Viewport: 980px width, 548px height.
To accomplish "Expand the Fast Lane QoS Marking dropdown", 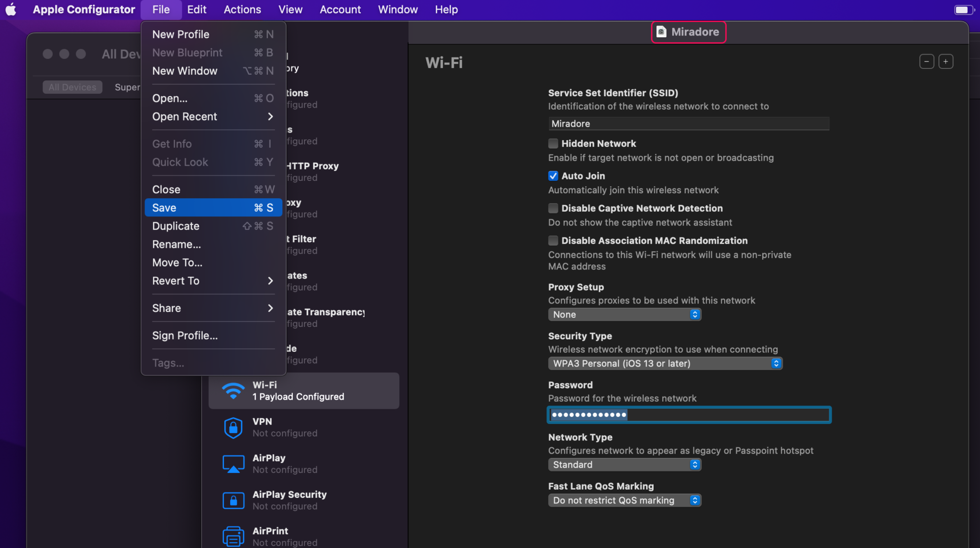I will click(x=624, y=500).
